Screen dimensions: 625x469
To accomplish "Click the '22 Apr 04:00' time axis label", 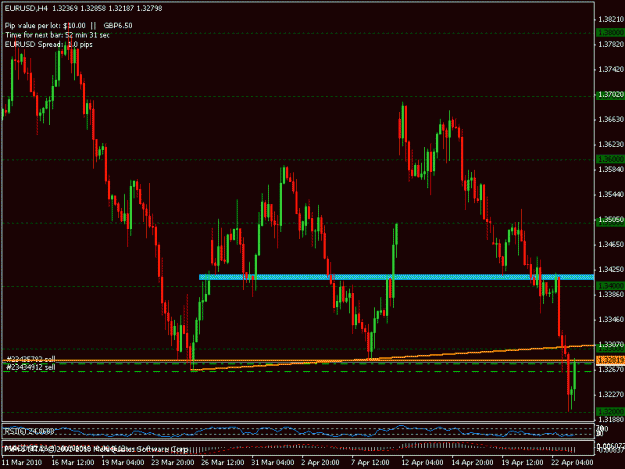I will [x=572, y=463].
